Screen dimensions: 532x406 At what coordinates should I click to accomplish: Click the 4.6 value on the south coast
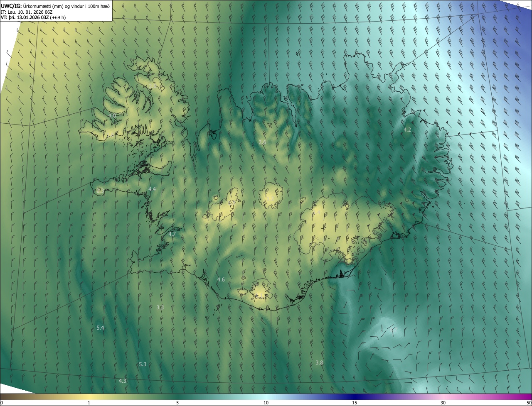pyautogui.click(x=221, y=280)
